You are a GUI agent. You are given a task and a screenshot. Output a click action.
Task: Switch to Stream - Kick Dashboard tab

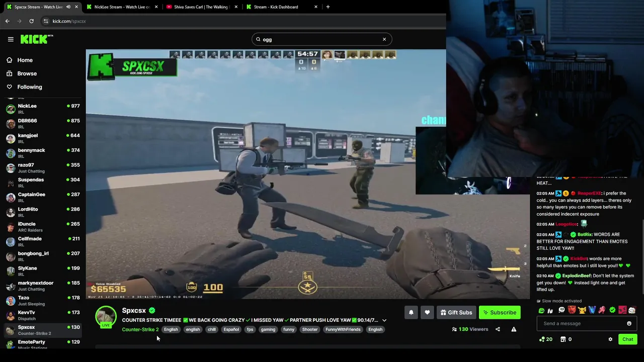(282, 7)
